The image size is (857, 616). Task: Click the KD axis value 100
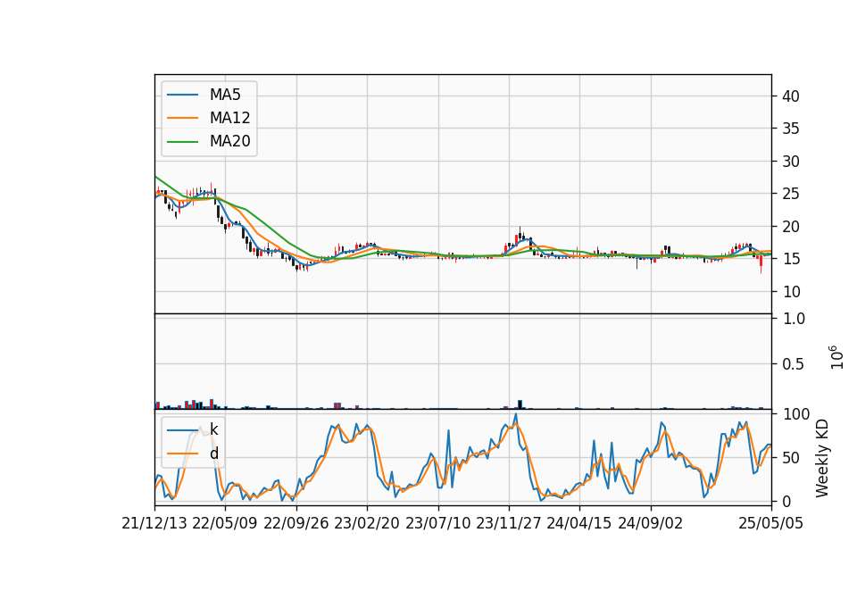tap(795, 414)
